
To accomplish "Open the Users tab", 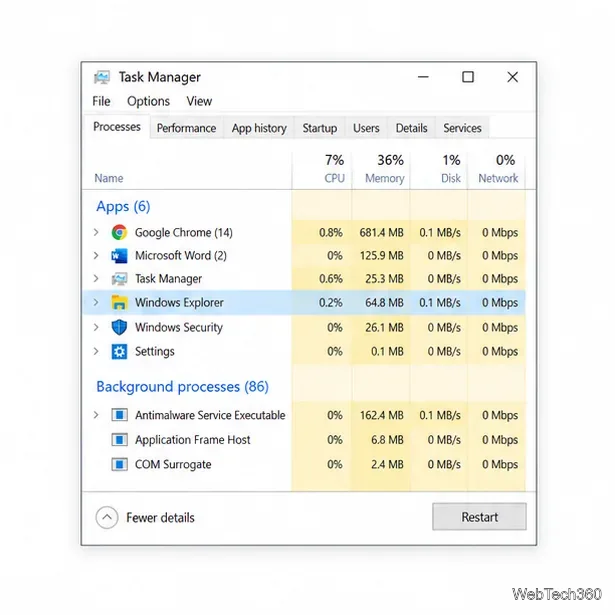I will [x=366, y=128].
